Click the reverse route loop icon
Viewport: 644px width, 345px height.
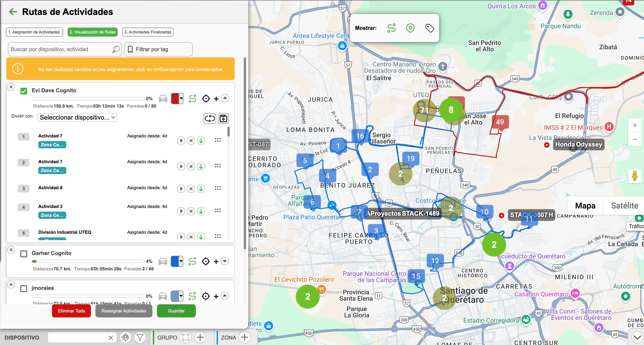tap(209, 118)
